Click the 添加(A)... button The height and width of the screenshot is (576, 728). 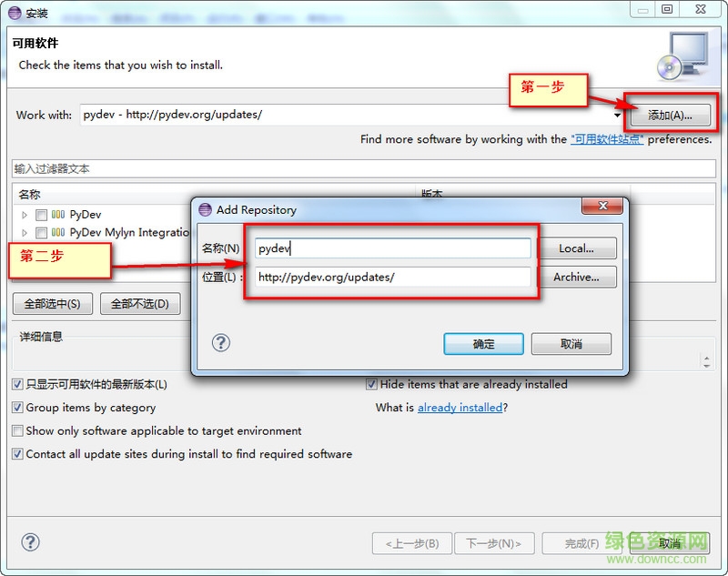pos(670,115)
